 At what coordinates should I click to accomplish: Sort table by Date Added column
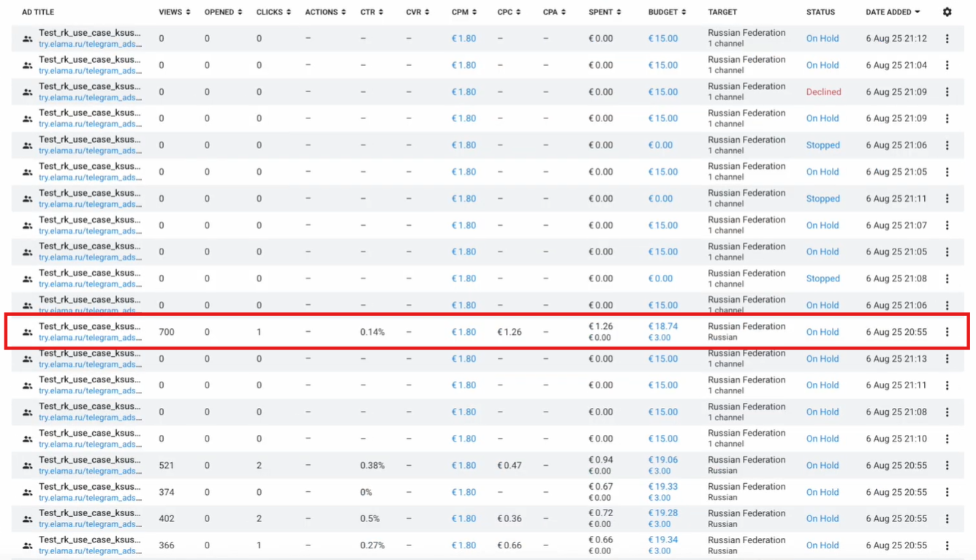pos(892,12)
